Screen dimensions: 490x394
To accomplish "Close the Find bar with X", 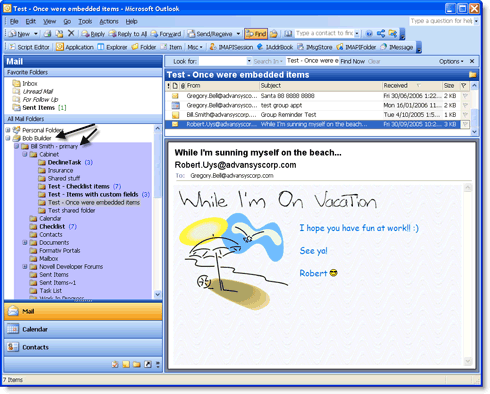I will click(472, 61).
